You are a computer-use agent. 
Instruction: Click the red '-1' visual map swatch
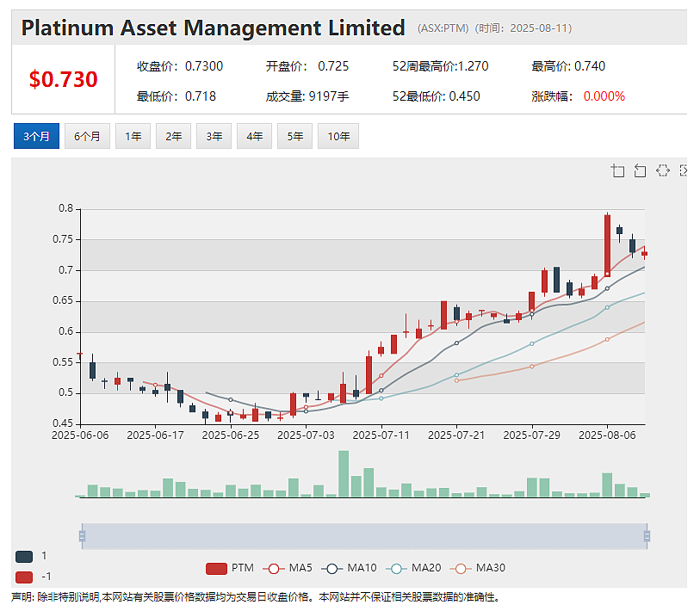[24, 577]
